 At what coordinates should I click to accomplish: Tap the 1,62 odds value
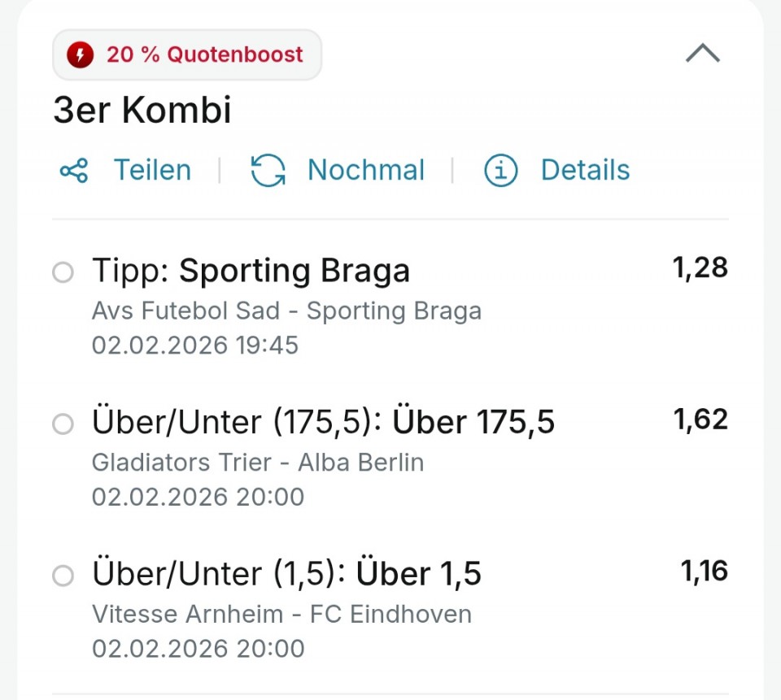click(700, 420)
